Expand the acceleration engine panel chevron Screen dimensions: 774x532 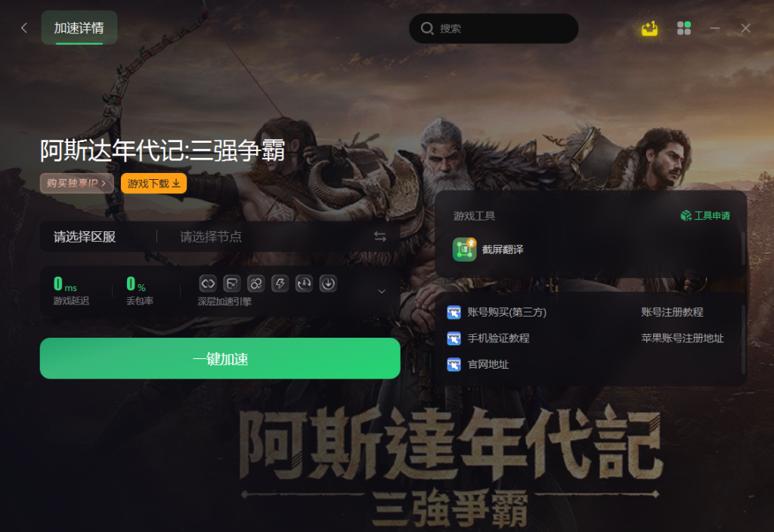pos(382,292)
